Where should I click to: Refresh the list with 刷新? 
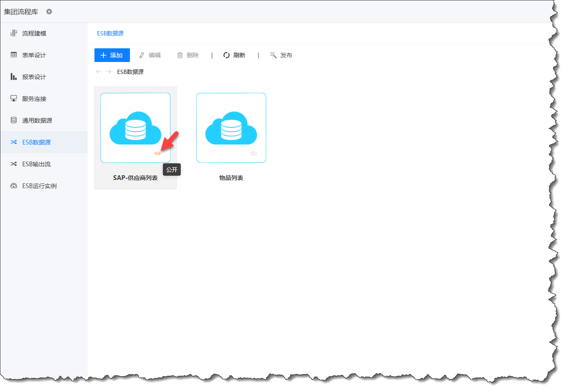pyautogui.click(x=234, y=55)
